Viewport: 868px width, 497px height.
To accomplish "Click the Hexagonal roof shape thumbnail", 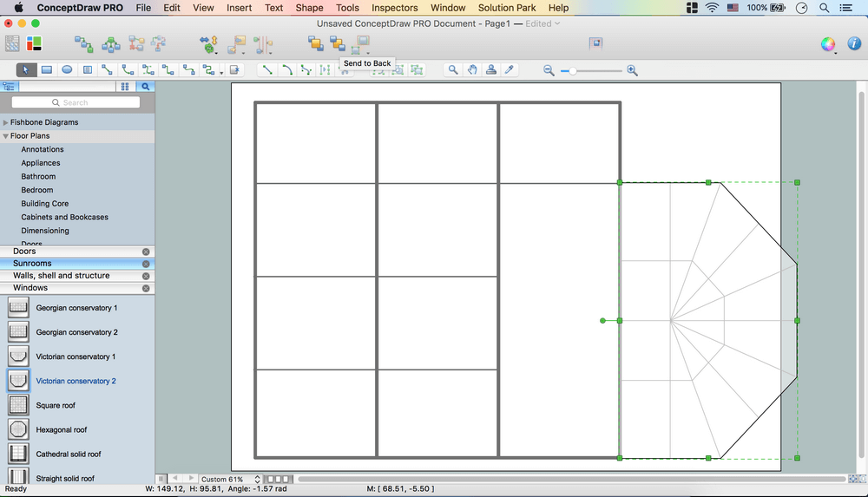I will tap(18, 429).
